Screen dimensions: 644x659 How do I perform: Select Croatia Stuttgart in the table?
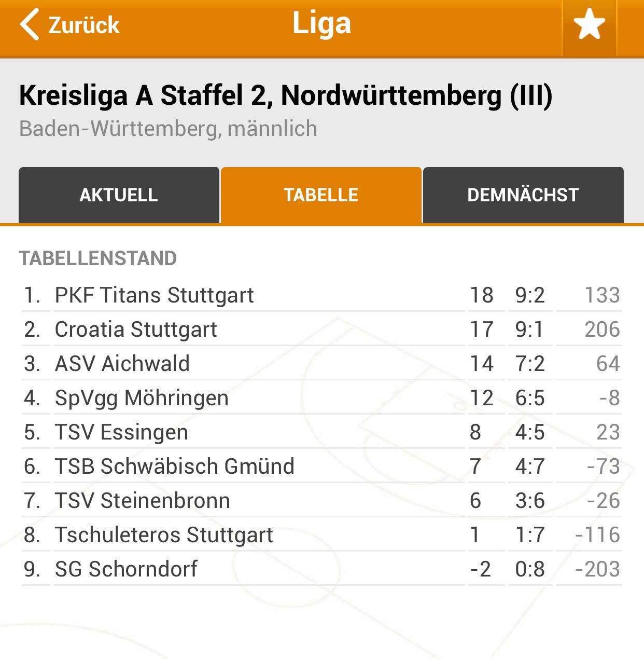(x=321, y=330)
